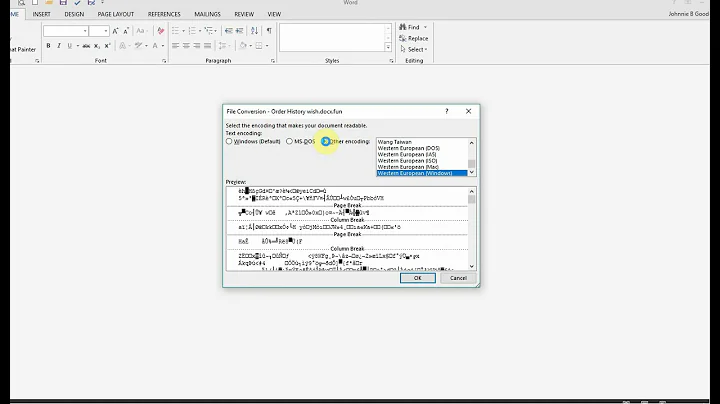Click the Center alignment icon
This screenshot has height=404, width=720.
coord(186,45)
